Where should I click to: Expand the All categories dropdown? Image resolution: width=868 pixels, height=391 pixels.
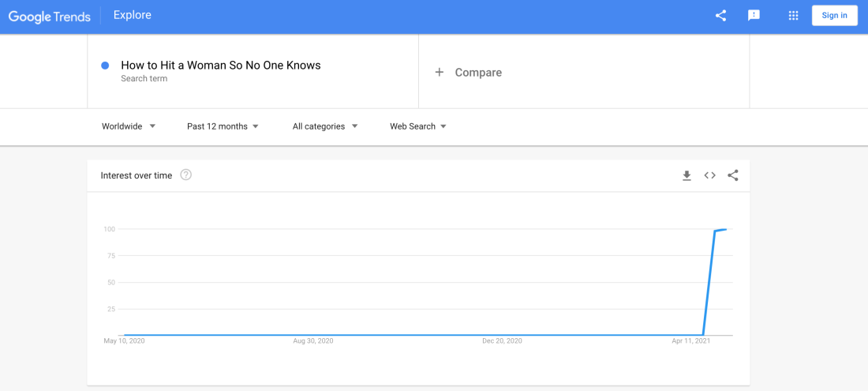click(x=325, y=126)
